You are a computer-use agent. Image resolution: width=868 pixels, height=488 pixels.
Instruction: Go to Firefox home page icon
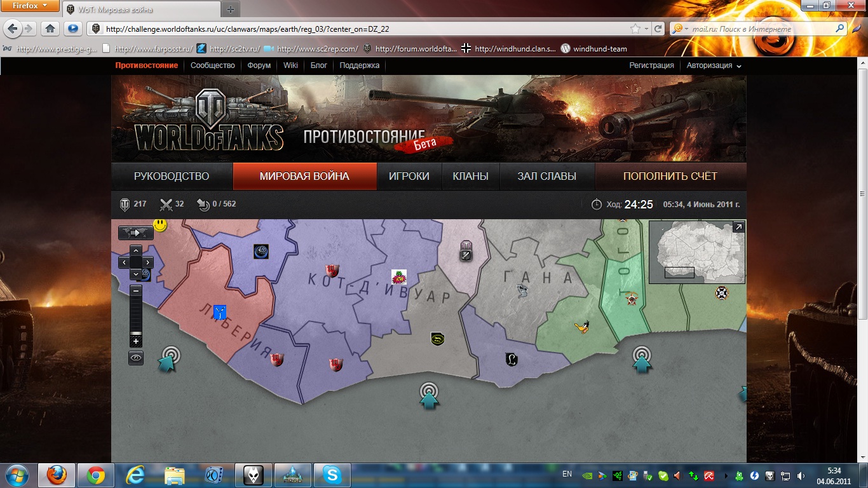(50, 29)
